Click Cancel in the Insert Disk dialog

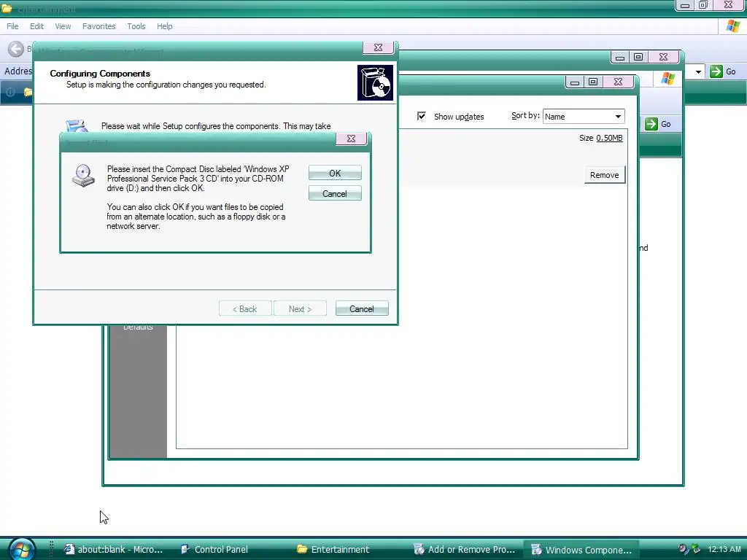335,193
